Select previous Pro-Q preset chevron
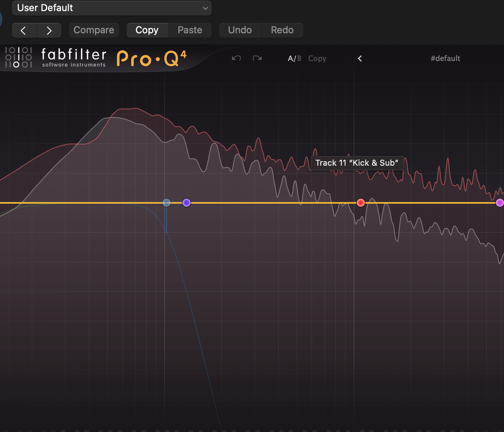The height and width of the screenshot is (432, 504). (360, 58)
